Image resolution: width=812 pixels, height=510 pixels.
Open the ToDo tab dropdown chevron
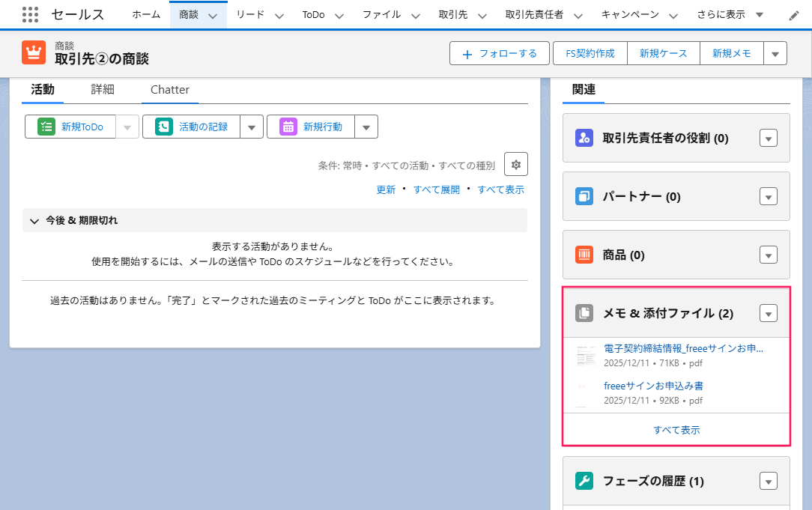pyautogui.click(x=339, y=16)
